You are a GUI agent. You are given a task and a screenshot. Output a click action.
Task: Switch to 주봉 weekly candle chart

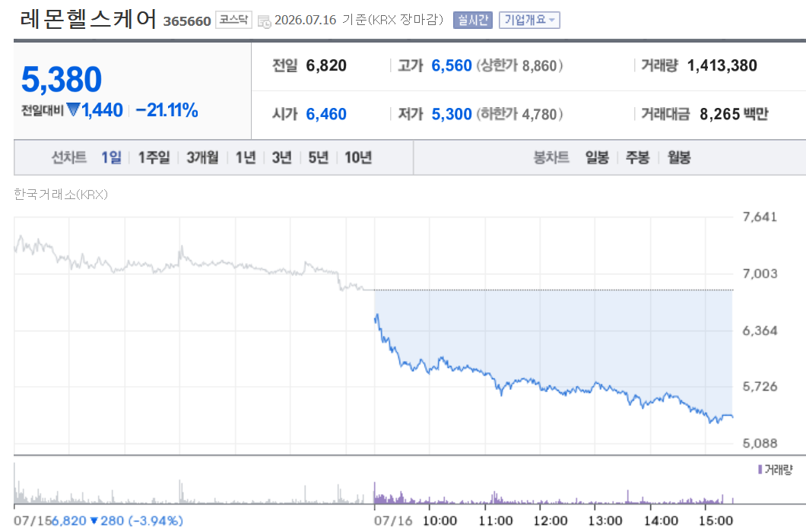tap(637, 157)
